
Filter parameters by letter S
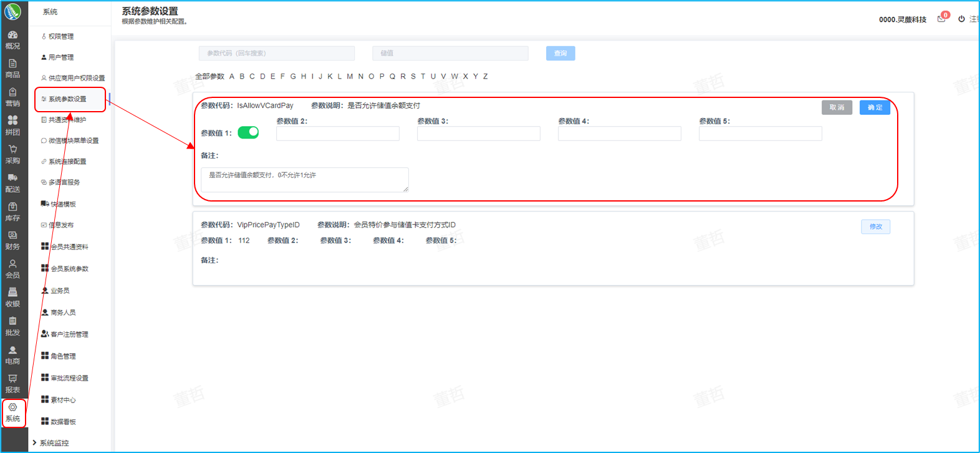413,77
